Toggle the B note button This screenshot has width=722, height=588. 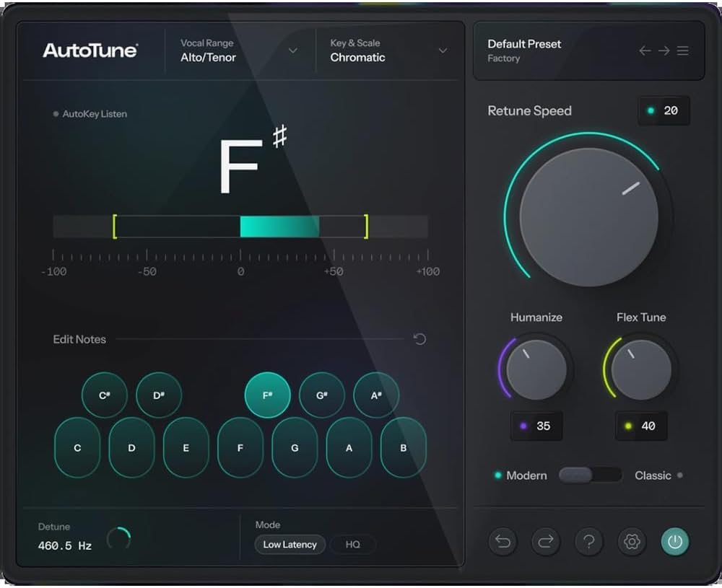(404, 447)
